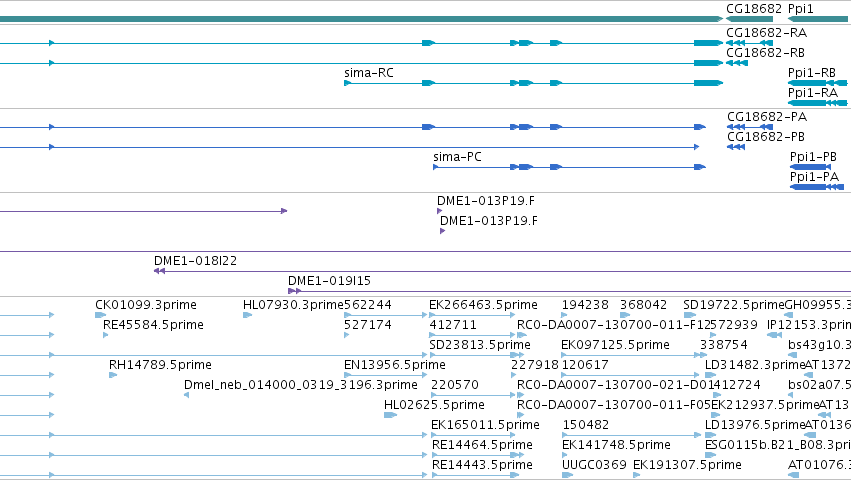851x480 pixels.
Task: Open the Ppi1-PB protein label
Action: [x=813, y=157]
